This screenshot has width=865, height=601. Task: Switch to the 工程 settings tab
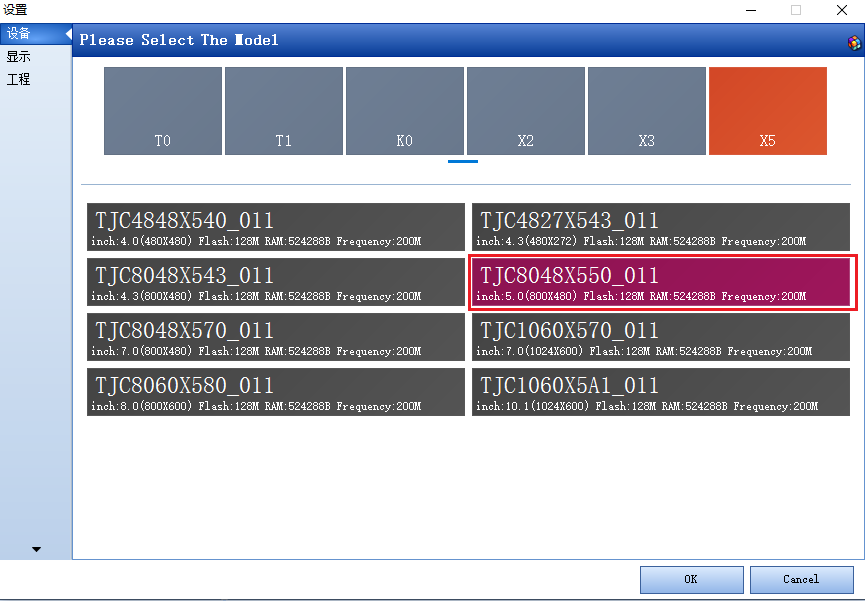(x=19, y=79)
